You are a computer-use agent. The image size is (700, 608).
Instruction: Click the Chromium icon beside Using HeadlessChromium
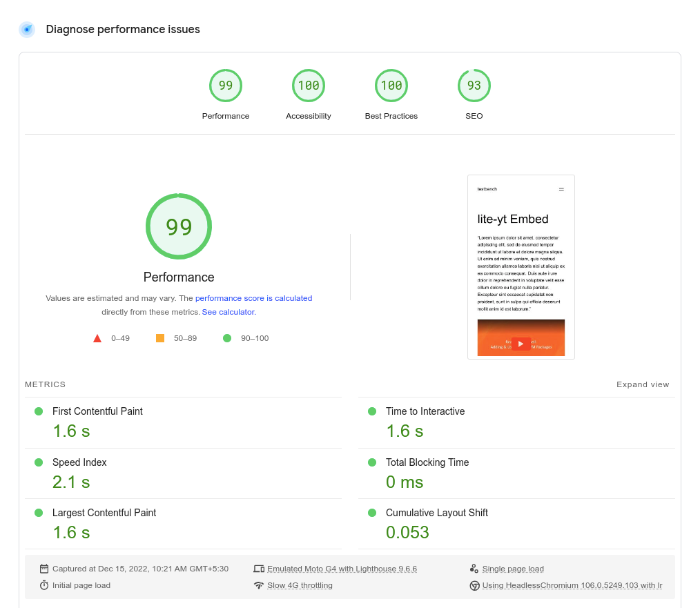click(x=474, y=585)
